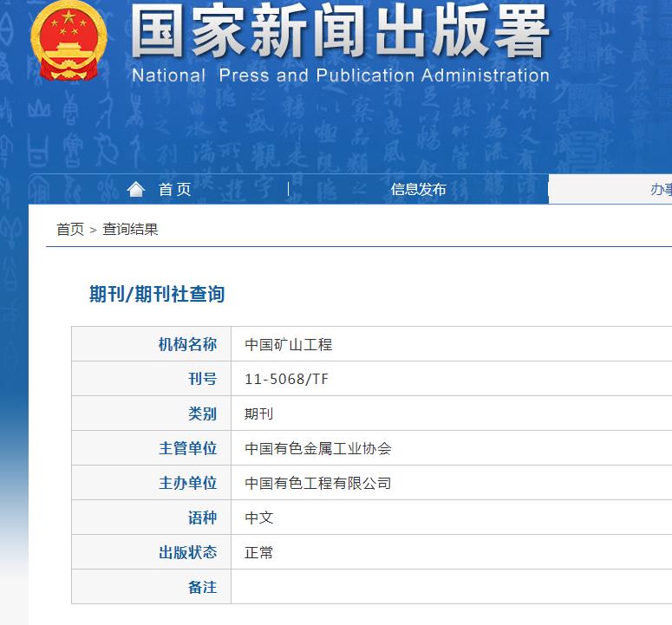Open the 首页 navigation bar text
The width and height of the screenshot is (672, 625).
tap(174, 189)
